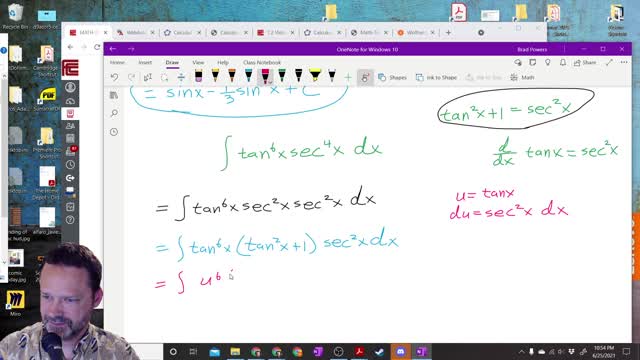Choose the black-tipped pen
Image resolution: width=640 pixels, height=360 pixels.
299,76
